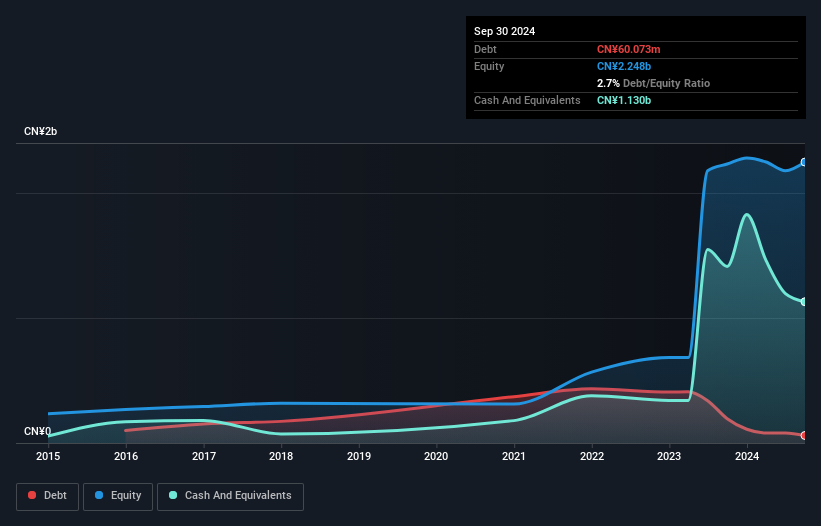
Task: Click the 2016 x-axis label
Action: coord(126,456)
